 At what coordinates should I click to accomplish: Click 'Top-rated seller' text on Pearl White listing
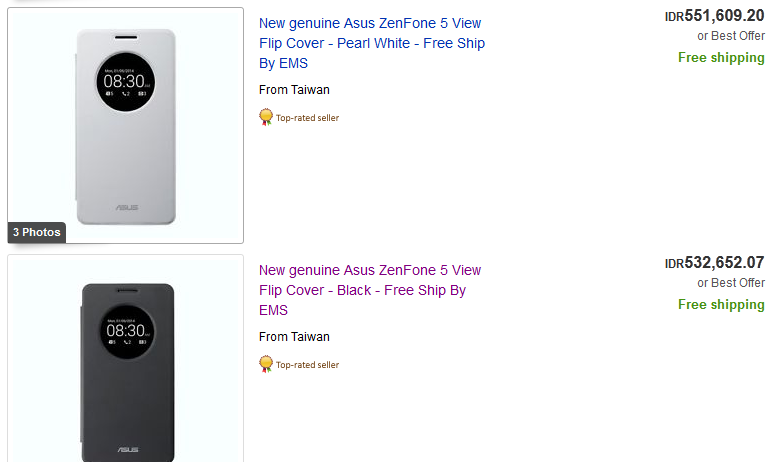[307, 118]
